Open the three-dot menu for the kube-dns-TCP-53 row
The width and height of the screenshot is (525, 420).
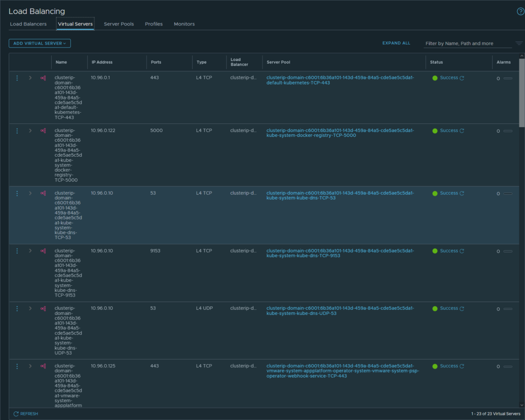(x=17, y=193)
